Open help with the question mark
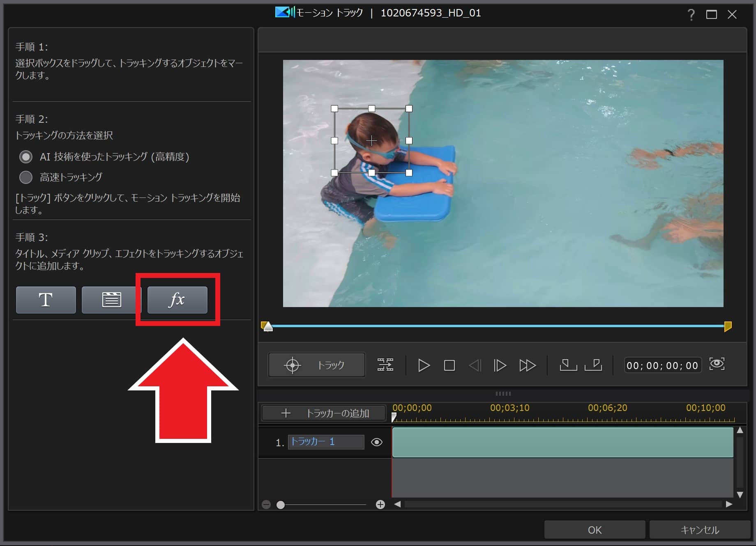Image resolution: width=756 pixels, height=546 pixels. click(x=691, y=15)
